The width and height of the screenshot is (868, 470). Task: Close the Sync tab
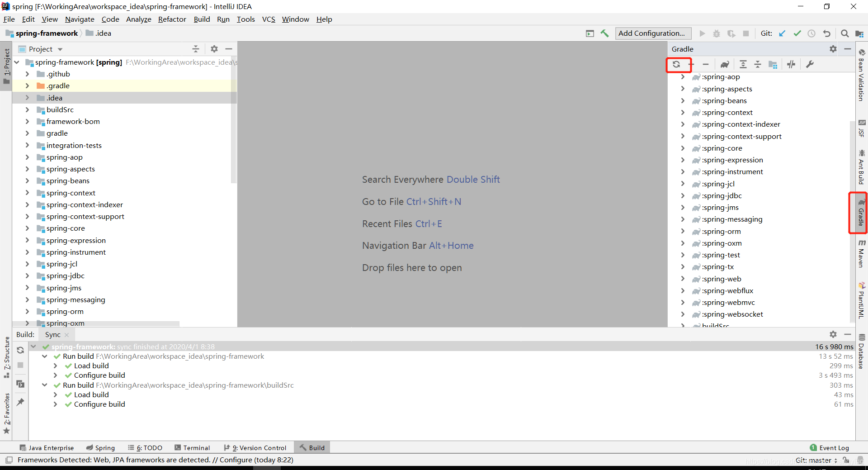67,335
